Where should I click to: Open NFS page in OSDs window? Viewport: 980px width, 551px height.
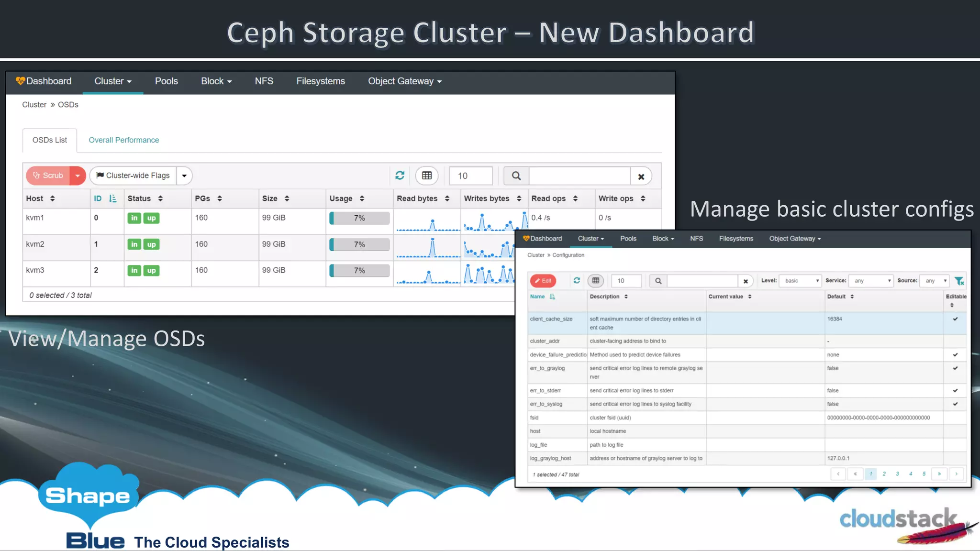click(x=264, y=81)
